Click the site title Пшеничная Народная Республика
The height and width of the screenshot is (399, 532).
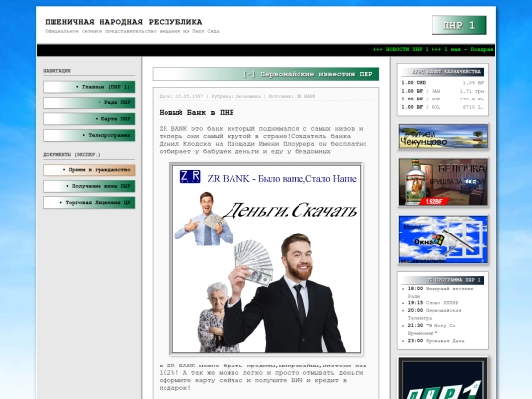124,22
